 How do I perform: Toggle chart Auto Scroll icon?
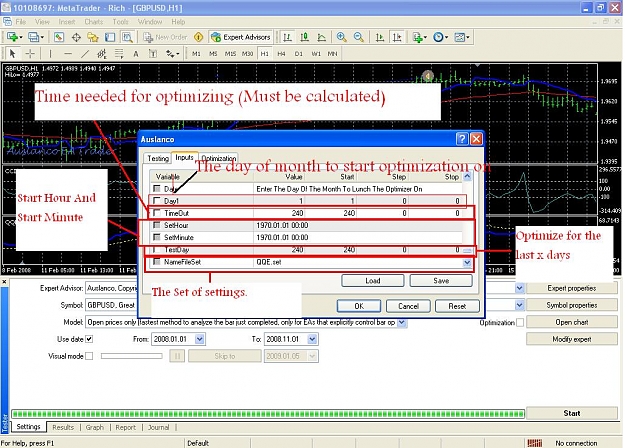point(380,37)
